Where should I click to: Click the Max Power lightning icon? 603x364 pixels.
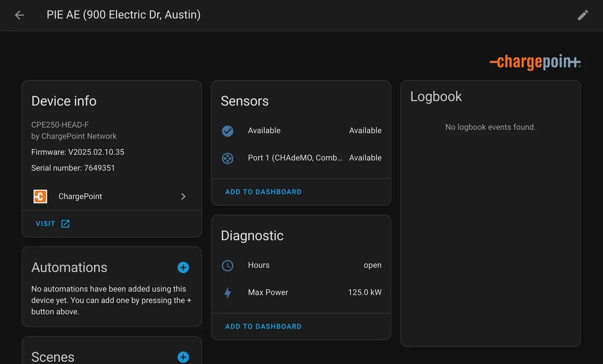tap(228, 293)
